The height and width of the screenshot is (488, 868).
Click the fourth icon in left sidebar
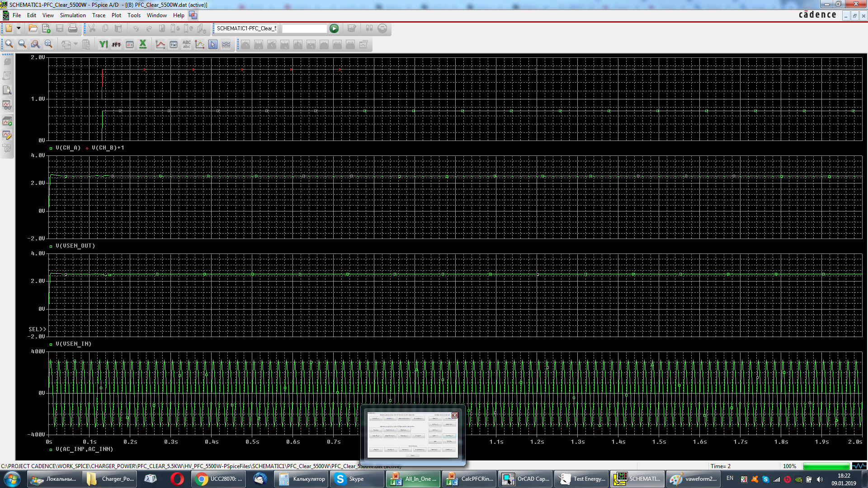7,105
